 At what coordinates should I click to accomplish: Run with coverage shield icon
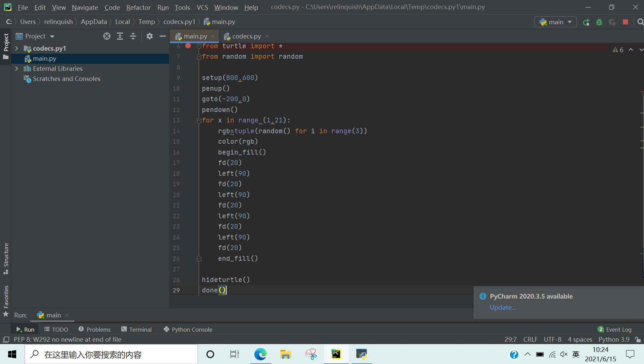612,22
